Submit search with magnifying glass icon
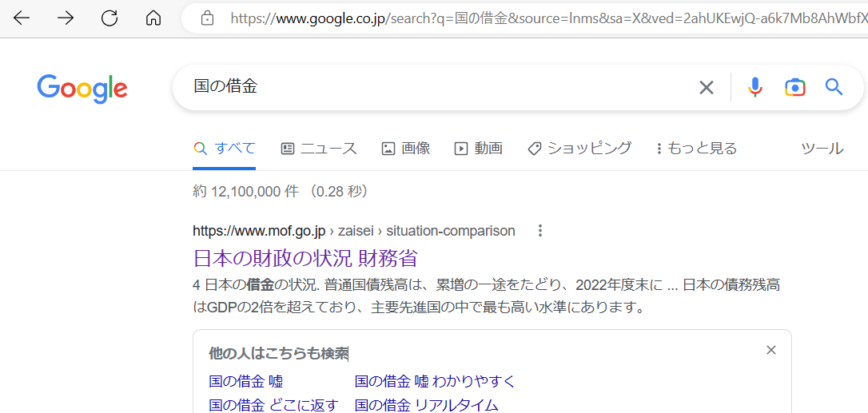Screen dimensions: 868x413 click(834, 87)
